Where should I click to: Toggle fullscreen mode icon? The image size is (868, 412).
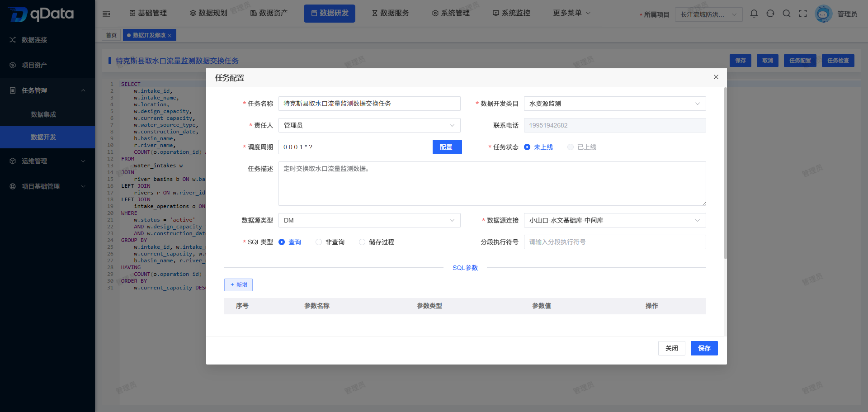click(803, 14)
